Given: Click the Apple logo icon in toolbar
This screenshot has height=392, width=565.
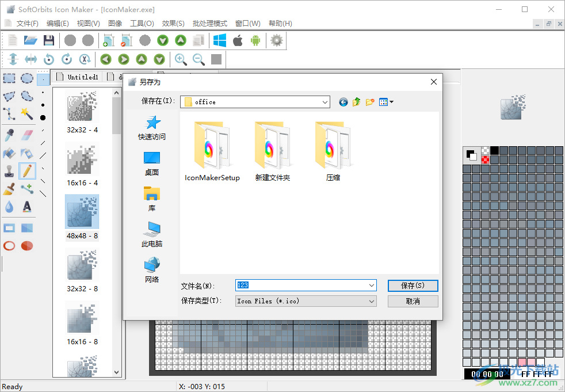Looking at the screenshot, I should tap(238, 40).
